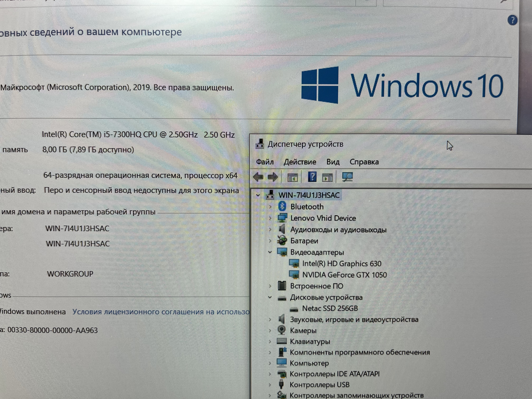The width and height of the screenshot is (532, 399).
Task: Open the license agreement terms link
Action: tap(161, 312)
